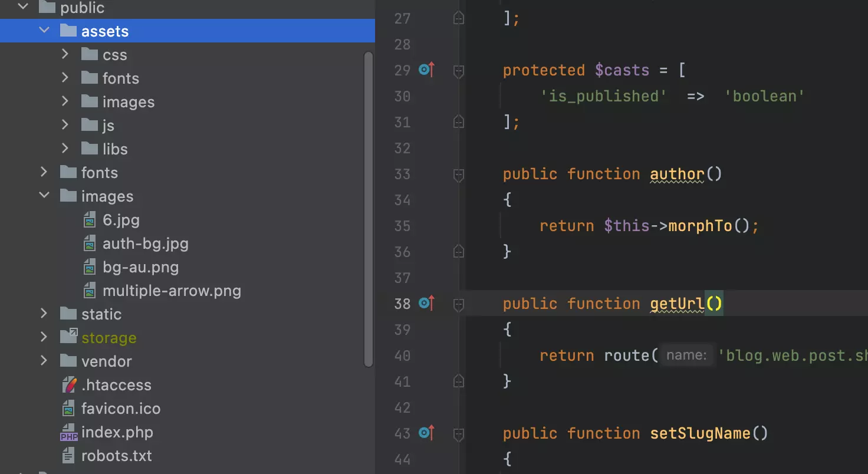
Task: Open the .htaccess file
Action: click(x=116, y=385)
